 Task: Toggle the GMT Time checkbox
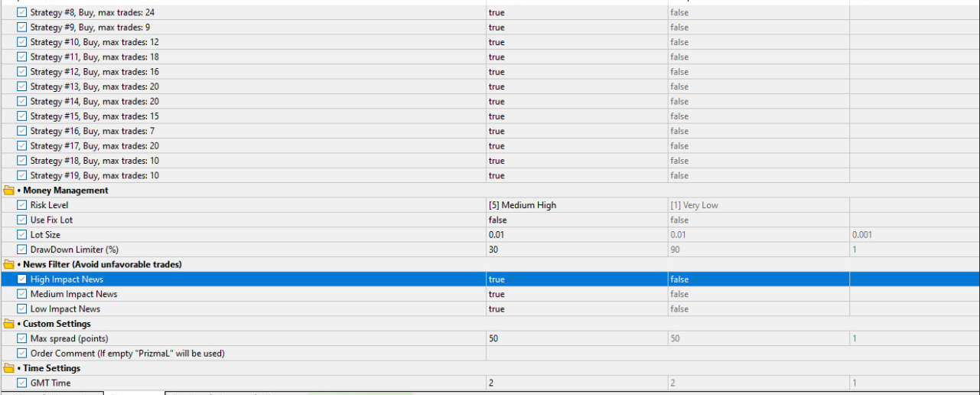click(21, 383)
